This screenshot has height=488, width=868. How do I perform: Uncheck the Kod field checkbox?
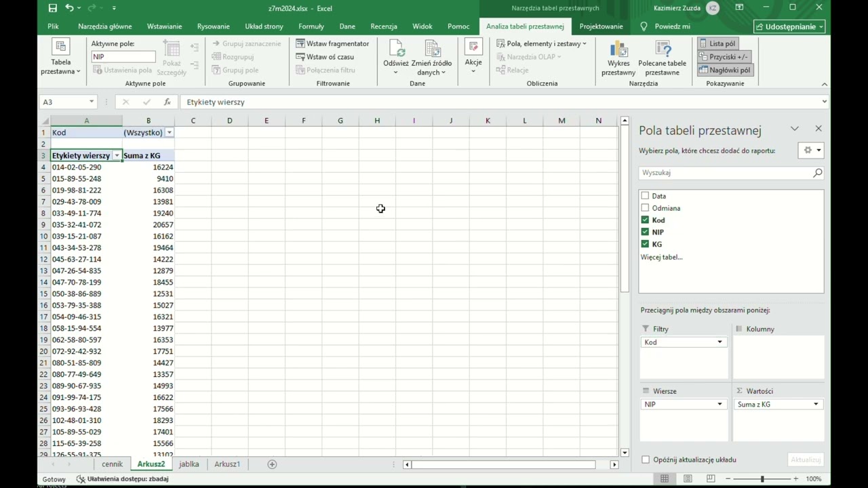[645, 220]
